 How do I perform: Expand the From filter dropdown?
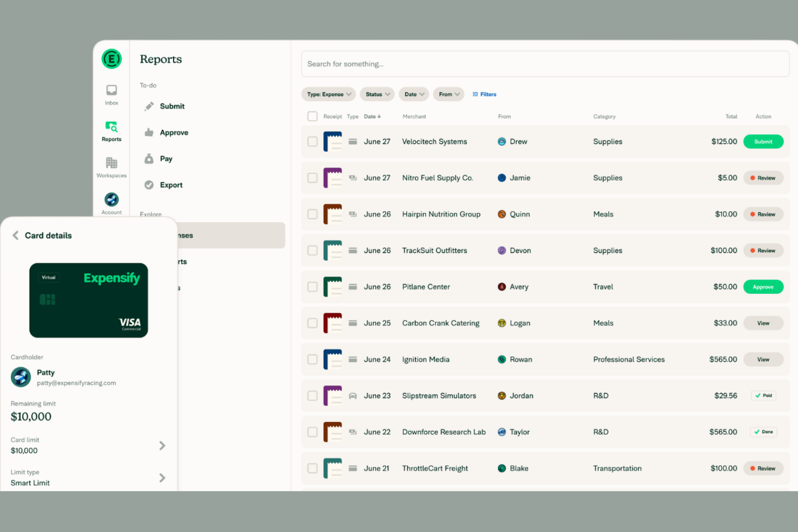[x=448, y=94]
